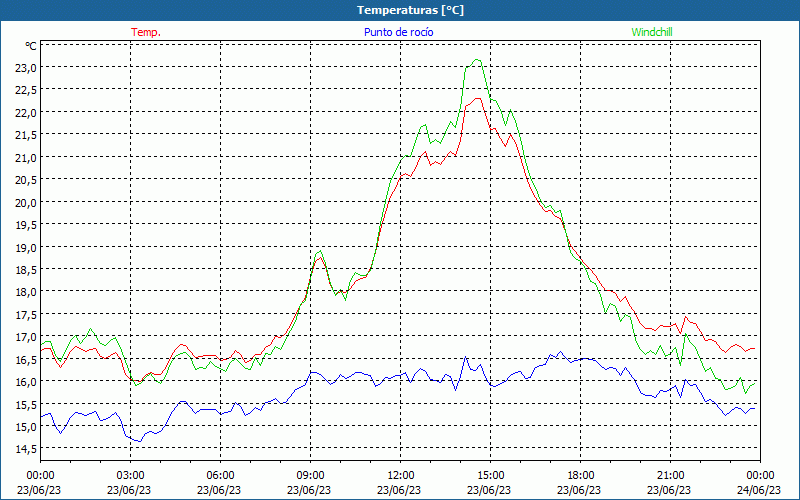Select the 03:00 time axis label
Image resolution: width=800 pixels, height=500 pixels.
tap(130, 476)
